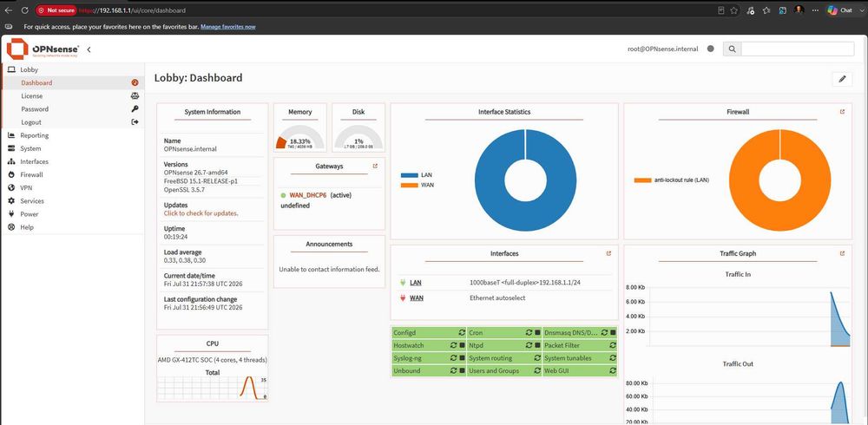Reload the page with browser refresh button
This screenshot has height=425, width=868.
coord(25,10)
